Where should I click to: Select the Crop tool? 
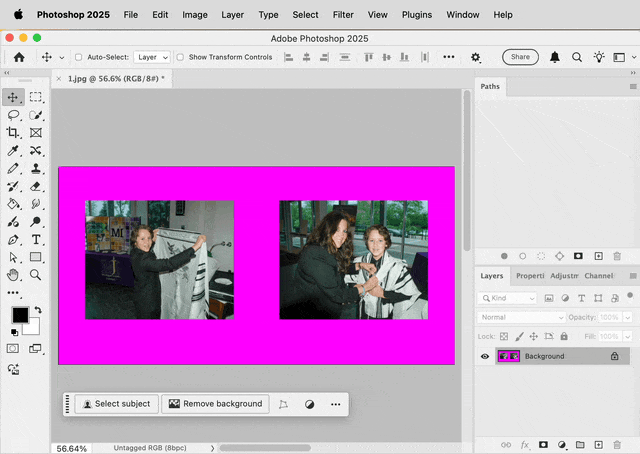point(13,133)
